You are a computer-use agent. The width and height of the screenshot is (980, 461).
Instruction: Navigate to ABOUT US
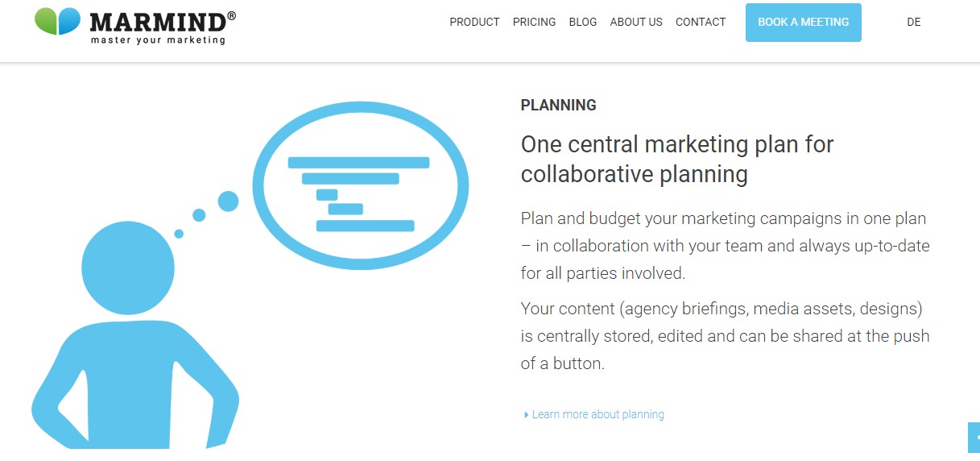[x=636, y=22]
